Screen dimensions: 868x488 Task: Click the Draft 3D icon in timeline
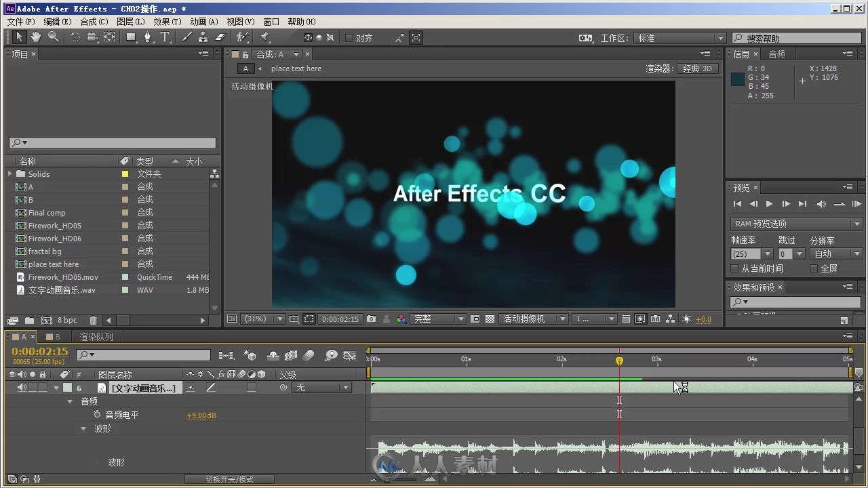pyautogui.click(x=250, y=355)
